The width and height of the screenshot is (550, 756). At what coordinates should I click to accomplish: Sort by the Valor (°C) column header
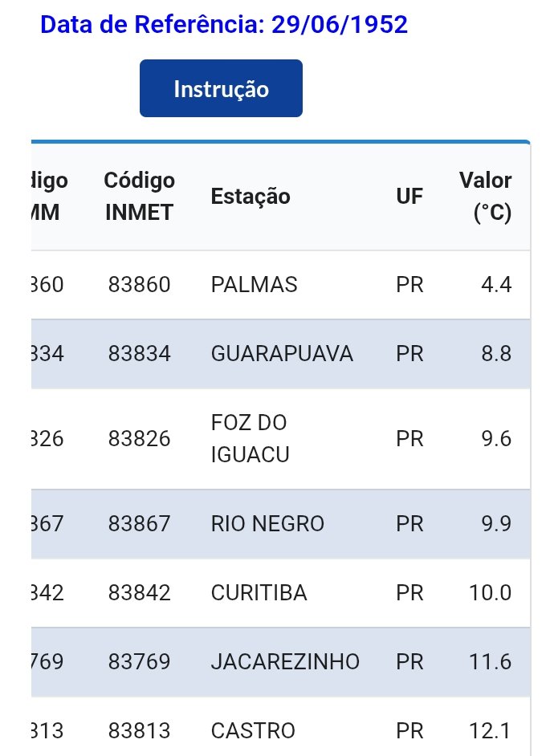pyautogui.click(x=485, y=197)
